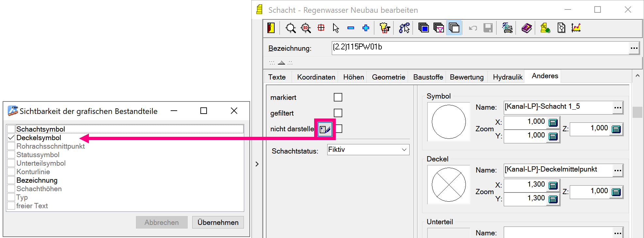Switch to the Hydraulik tab
This screenshot has height=238, width=644.
[507, 77]
